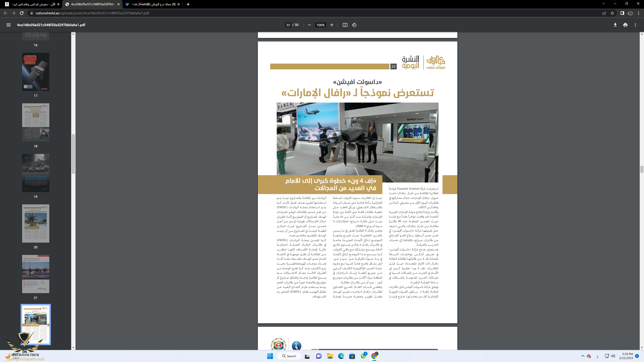The image size is (644, 362).
Task: Toggle the PDF sidebar menu icon
Action: 8,25
